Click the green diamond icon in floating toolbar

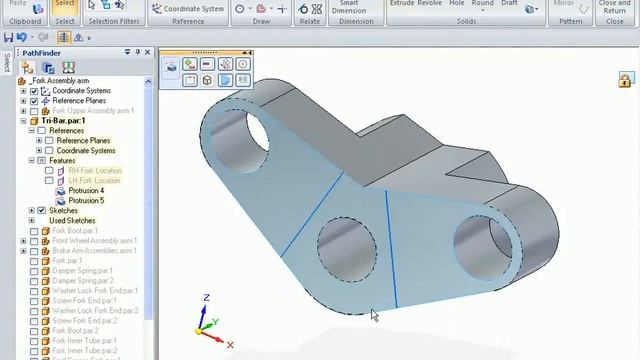(189, 64)
